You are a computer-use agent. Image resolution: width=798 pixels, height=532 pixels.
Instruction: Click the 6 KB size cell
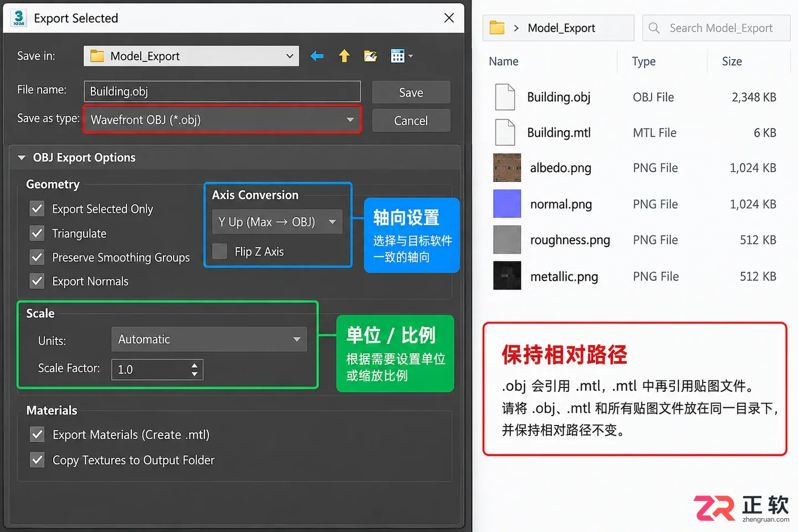765,133
